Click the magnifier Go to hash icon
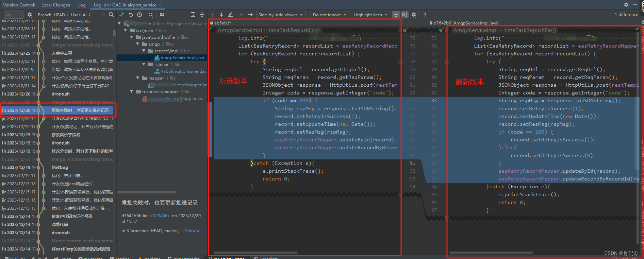Screen dimensions: 644x259 (111, 15)
